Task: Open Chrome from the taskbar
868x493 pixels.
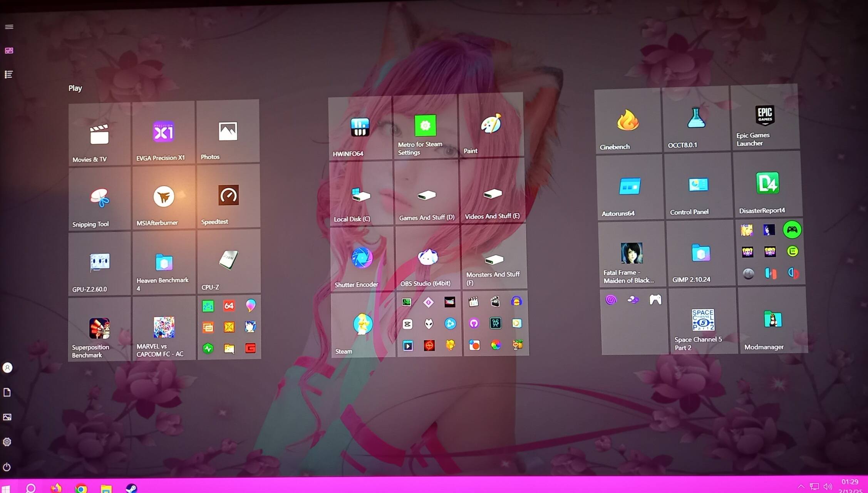Action: tap(81, 489)
